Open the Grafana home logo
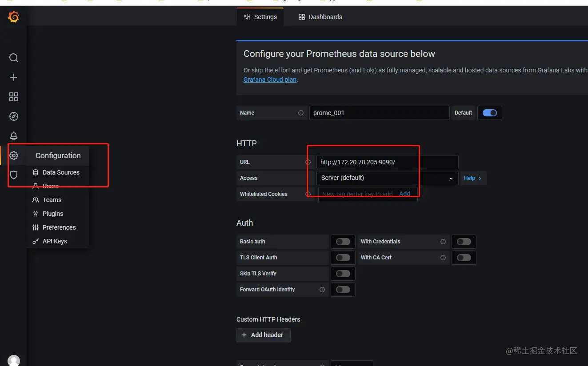 (x=14, y=17)
